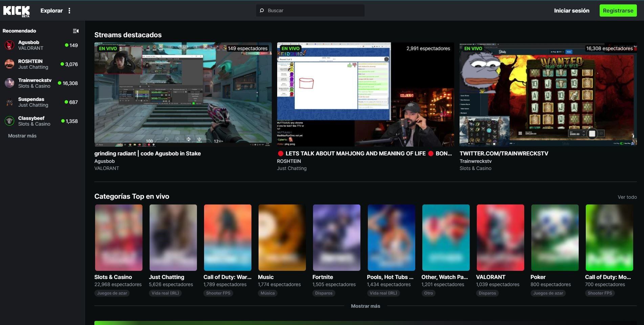Open the Trainwreckstv Wanted slots stream
This screenshot has height=325, width=644.
tap(548, 94)
